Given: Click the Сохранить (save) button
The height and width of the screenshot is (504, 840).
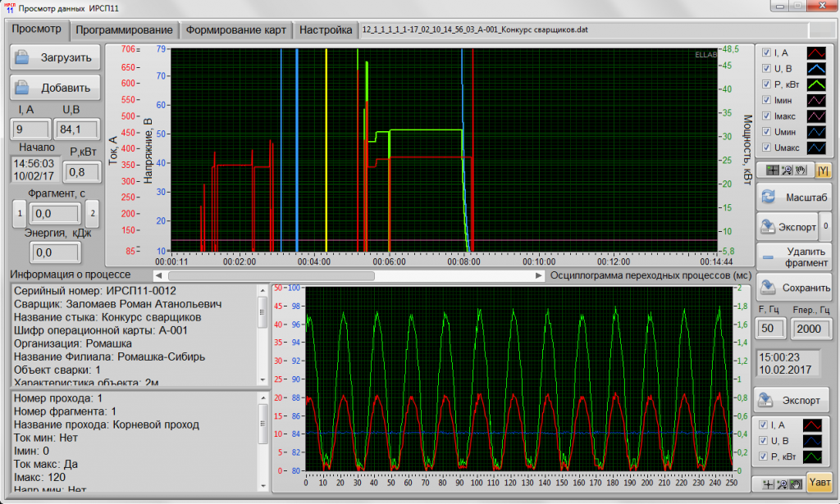Looking at the screenshot, I should (794, 288).
